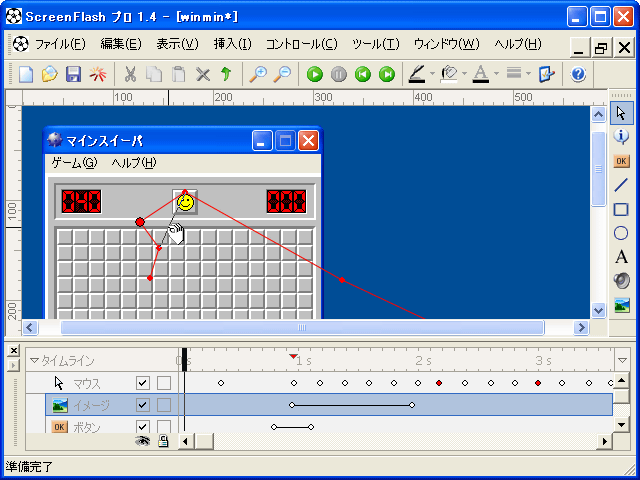
Task: Select the text A tool
Action: (621, 257)
